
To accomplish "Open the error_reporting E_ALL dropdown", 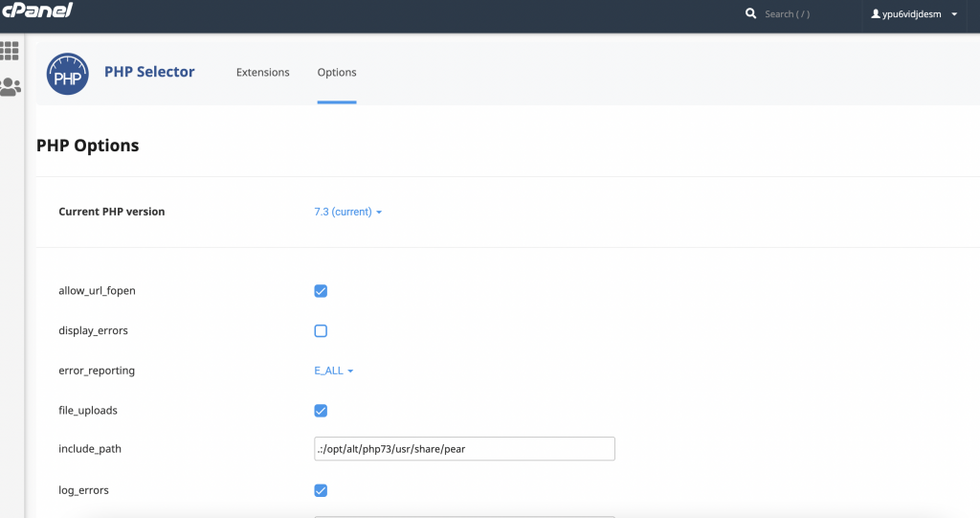I will pyautogui.click(x=334, y=371).
